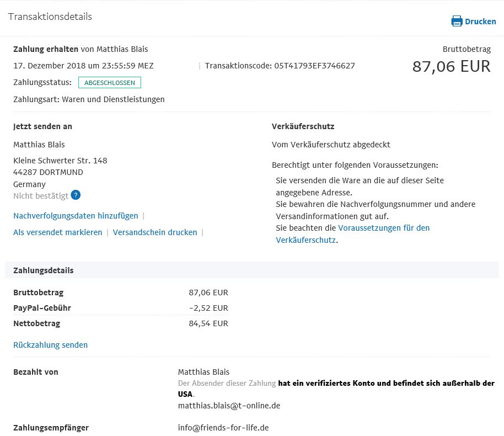Click the Zahlungsdetails section header
The height and width of the screenshot is (436, 504).
point(251,270)
